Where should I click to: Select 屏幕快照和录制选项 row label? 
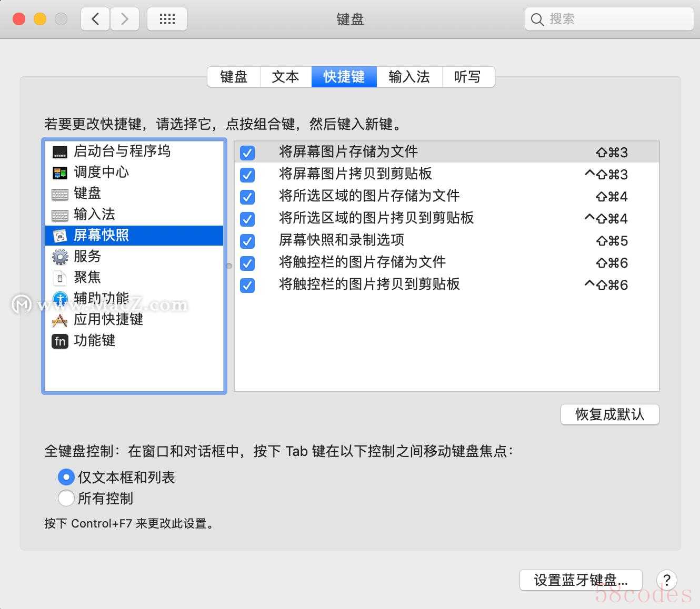(342, 240)
